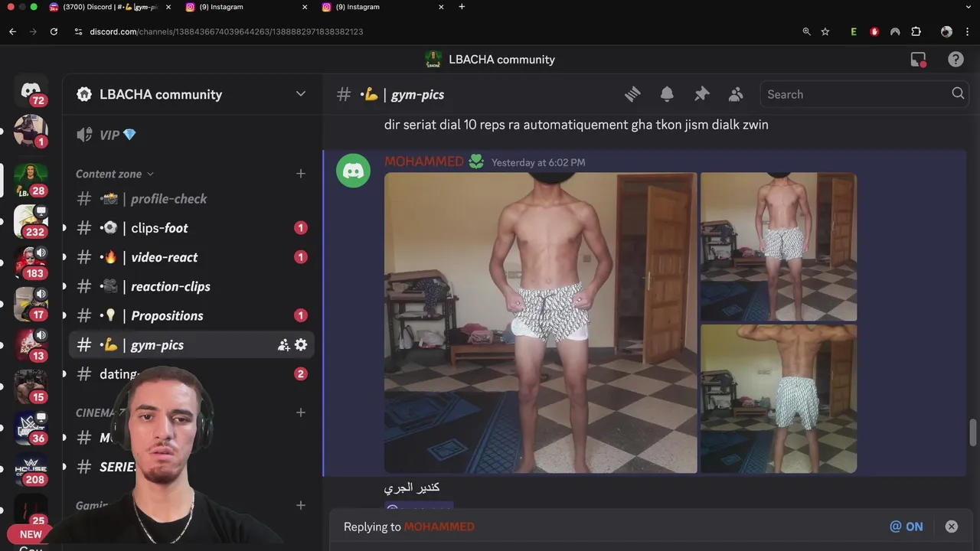Click the Search input field
Screen dimensions: 980x551
[x=863, y=94]
